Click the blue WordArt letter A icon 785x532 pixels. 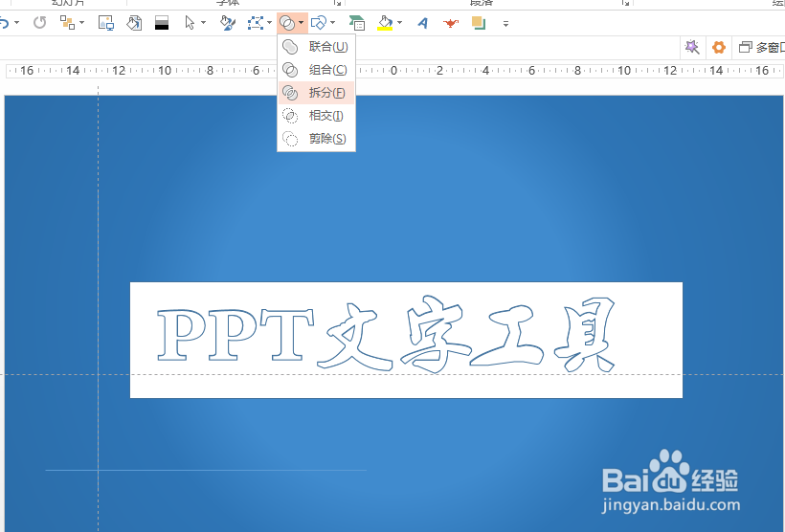point(423,23)
